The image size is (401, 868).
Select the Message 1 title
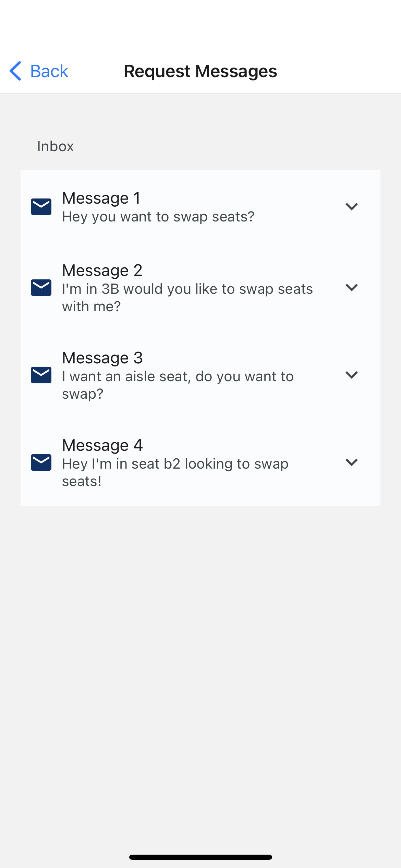[x=101, y=198]
